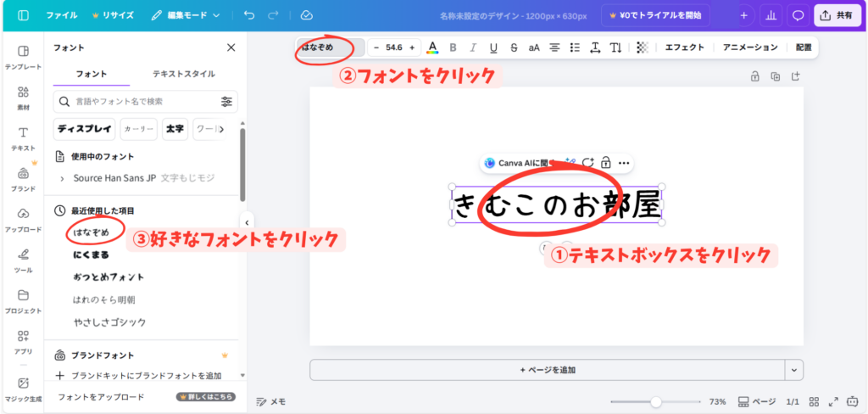Add a brand font to the Brand Kit

[139, 376]
